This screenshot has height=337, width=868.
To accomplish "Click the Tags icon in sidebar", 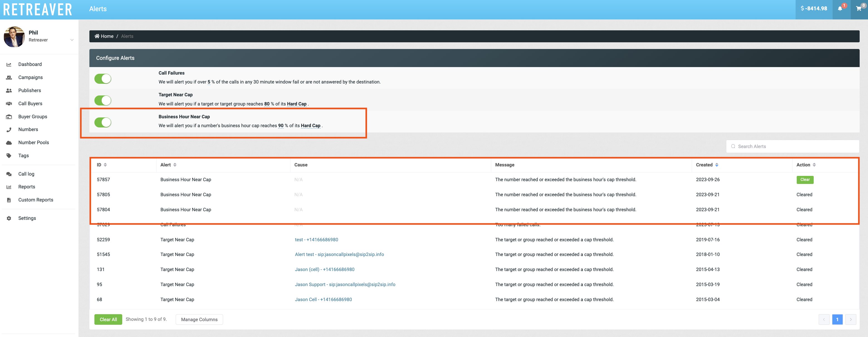I will (x=9, y=156).
